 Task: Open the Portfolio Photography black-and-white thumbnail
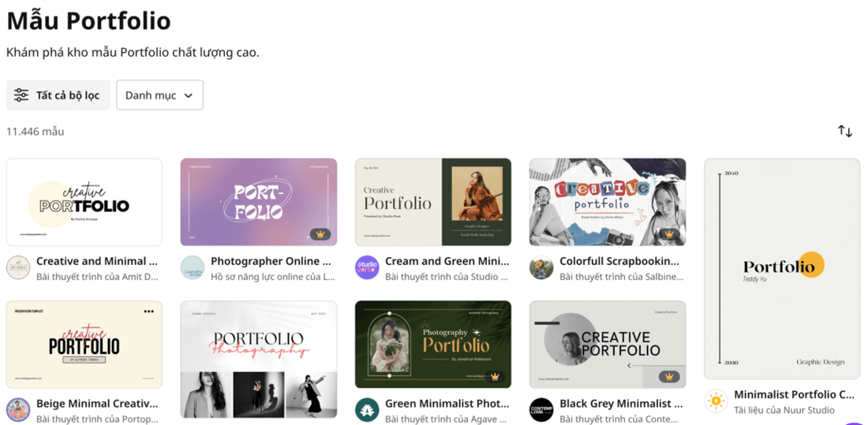pyautogui.click(x=259, y=359)
